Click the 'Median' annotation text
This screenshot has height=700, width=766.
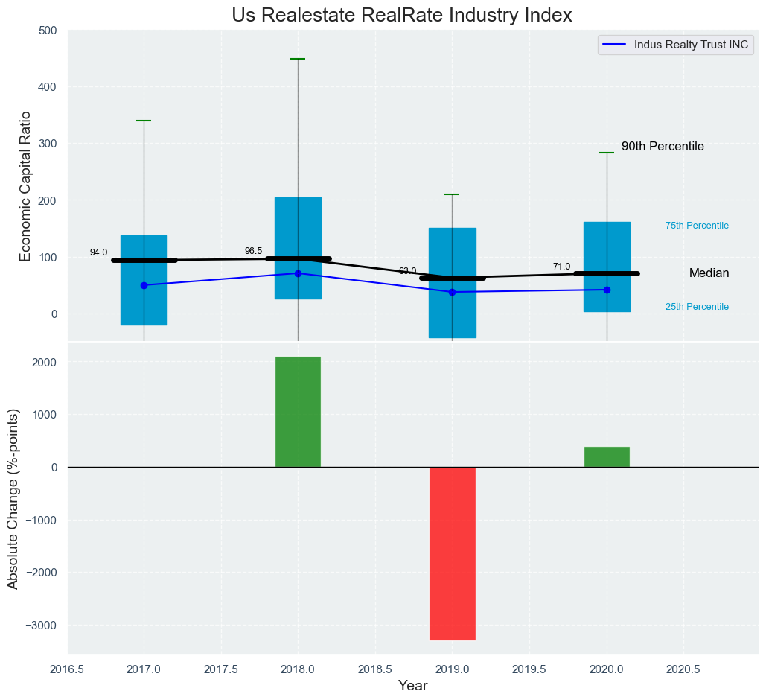[709, 273]
